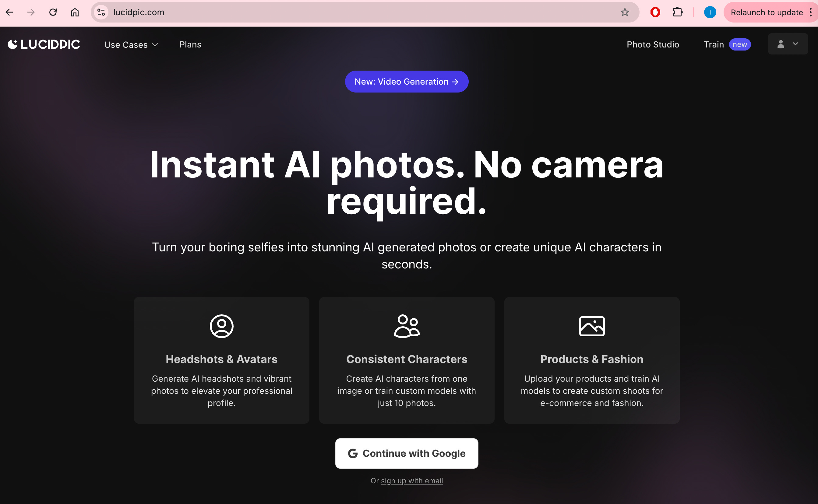The width and height of the screenshot is (818, 504).
Task: Select the Headshots & Avatars heading
Action: click(x=221, y=359)
